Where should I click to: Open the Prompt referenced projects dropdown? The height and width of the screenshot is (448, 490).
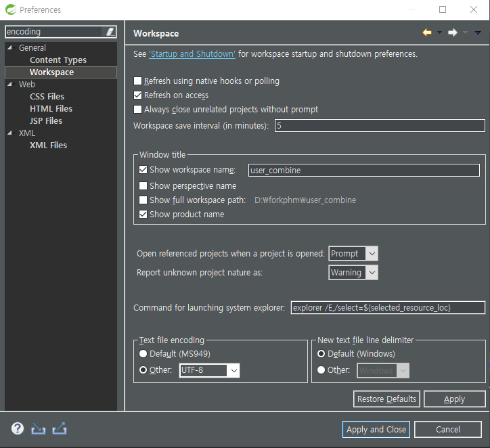pyautogui.click(x=353, y=253)
